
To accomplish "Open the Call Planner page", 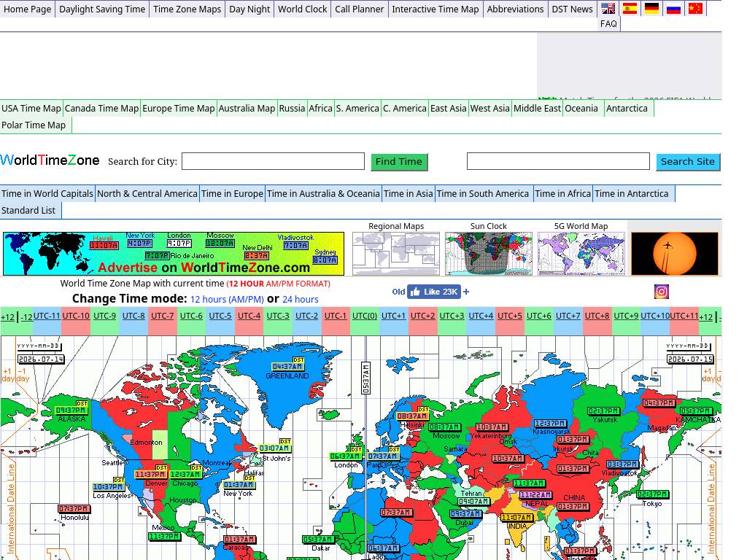I will tap(359, 9).
